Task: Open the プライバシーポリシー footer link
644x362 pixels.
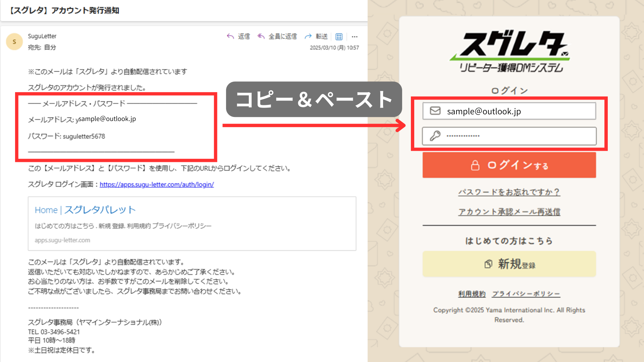Action: coord(526,294)
